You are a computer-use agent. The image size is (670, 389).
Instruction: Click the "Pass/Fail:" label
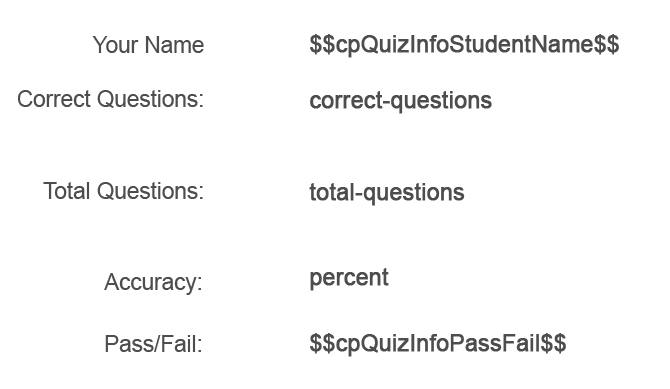point(153,344)
